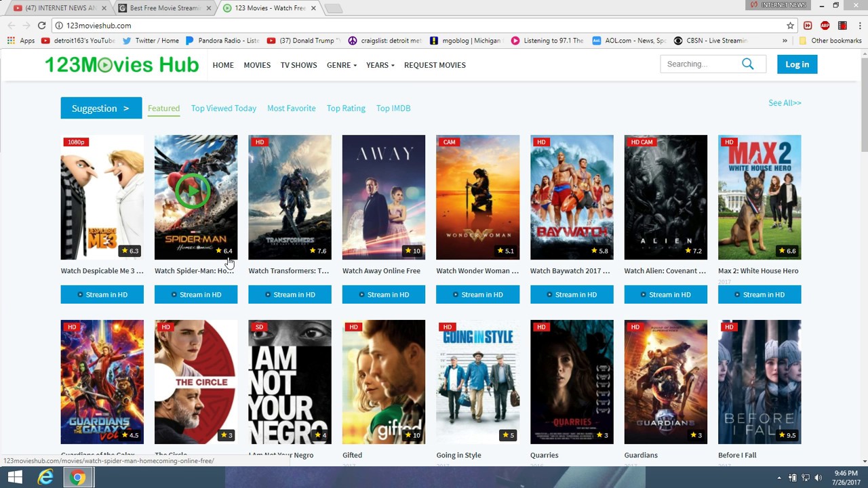Click the CAM badge on Wonder Woman
The width and height of the screenshot is (868, 488).
click(449, 142)
